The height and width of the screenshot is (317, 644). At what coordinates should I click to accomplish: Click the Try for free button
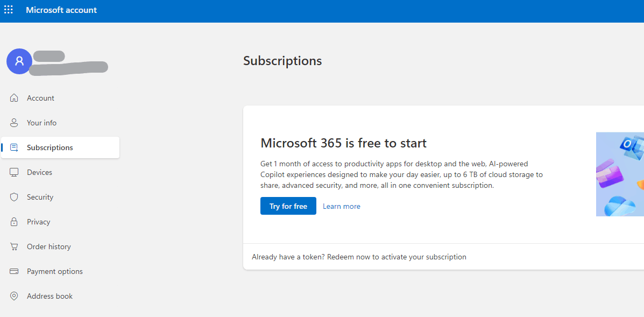pos(288,206)
